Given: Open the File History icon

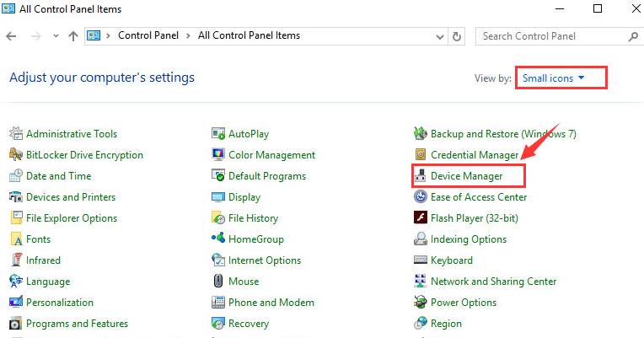Looking at the screenshot, I should (218, 217).
